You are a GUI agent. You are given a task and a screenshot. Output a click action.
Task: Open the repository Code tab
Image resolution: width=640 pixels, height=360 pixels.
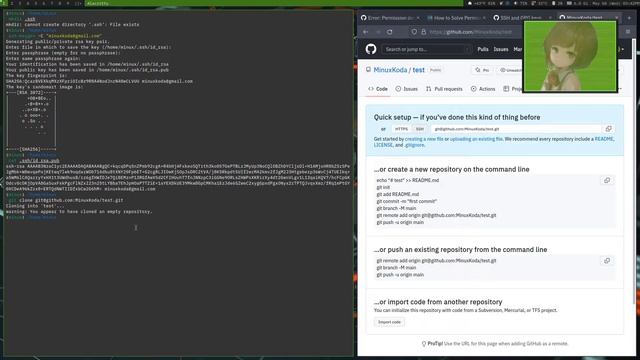[x=378, y=89]
